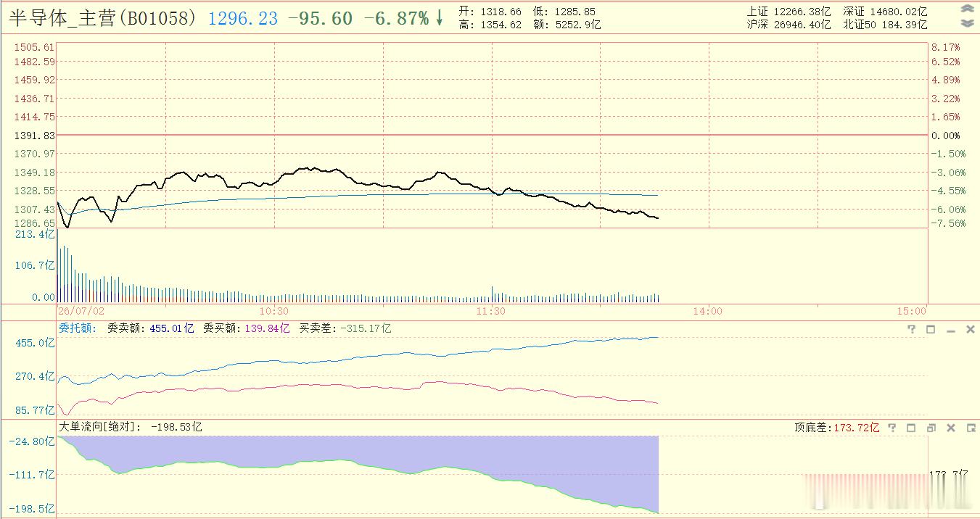Click the 深证 14680.02亿 entry
Viewport: 980px width, 519px height.
[885, 12]
